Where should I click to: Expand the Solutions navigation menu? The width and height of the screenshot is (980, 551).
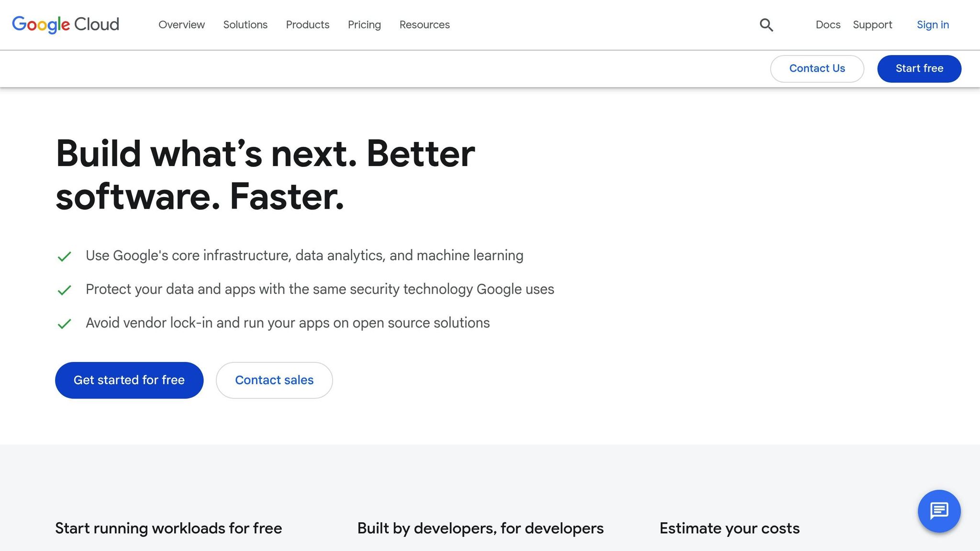[x=245, y=25]
